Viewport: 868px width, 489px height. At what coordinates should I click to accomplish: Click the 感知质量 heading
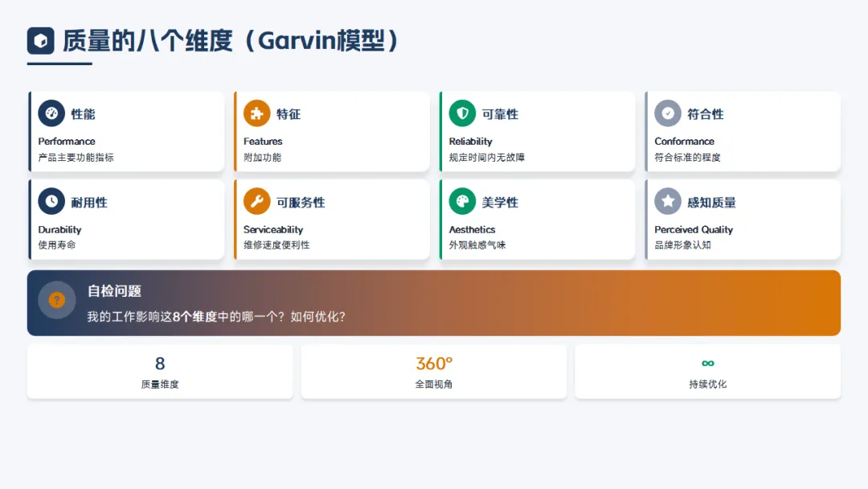(x=711, y=202)
